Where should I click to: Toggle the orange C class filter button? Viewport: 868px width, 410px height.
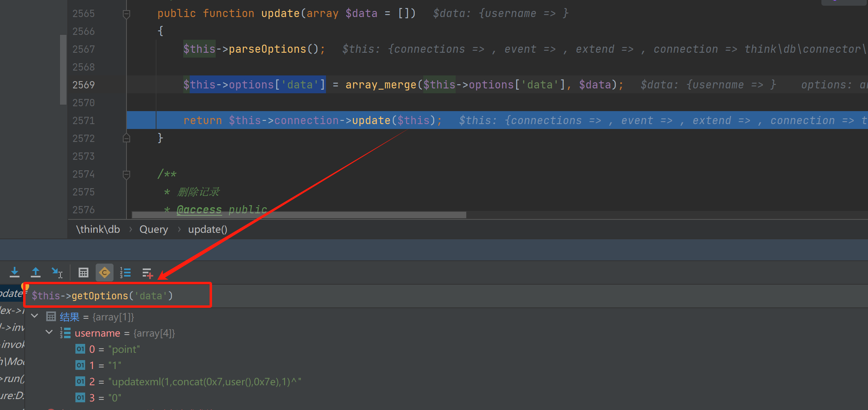(105, 273)
